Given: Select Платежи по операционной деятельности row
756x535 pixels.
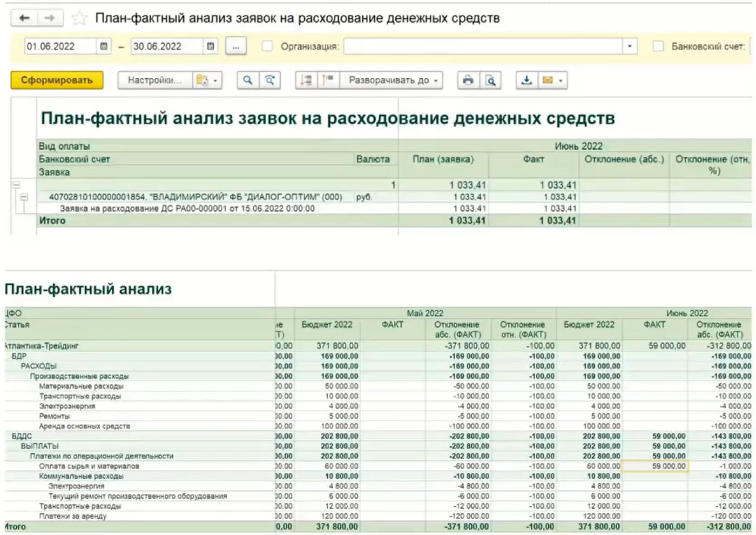Looking at the screenshot, I should (x=102, y=456).
